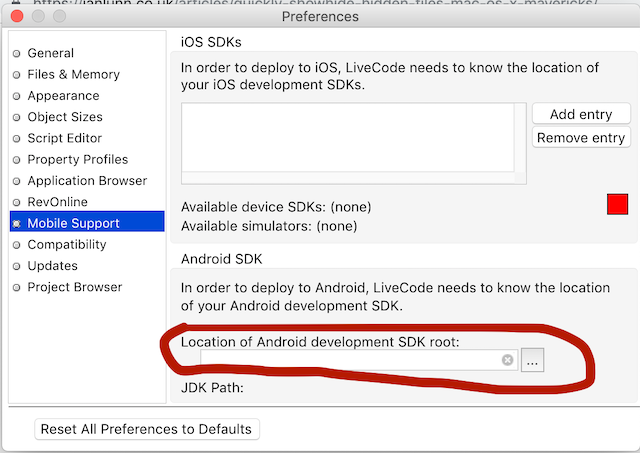
Task: Click the 'JDK Path:' label
Action: pos(212,387)
